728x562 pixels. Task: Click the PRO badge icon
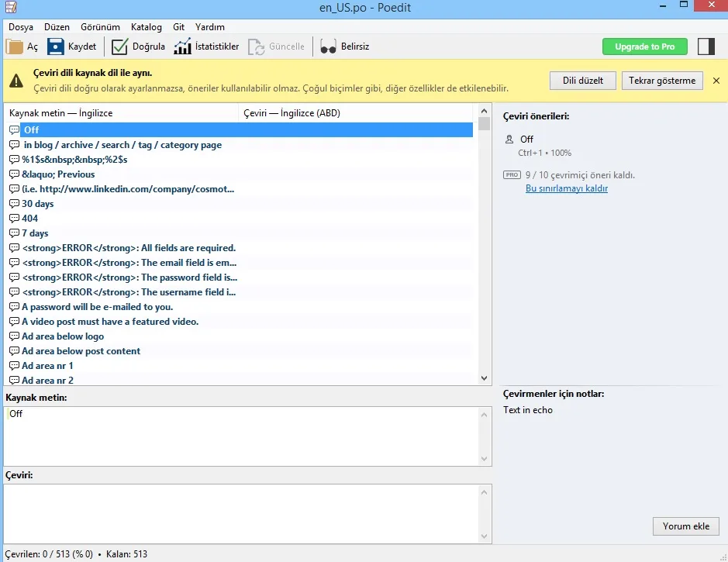[x=512, y=175]
